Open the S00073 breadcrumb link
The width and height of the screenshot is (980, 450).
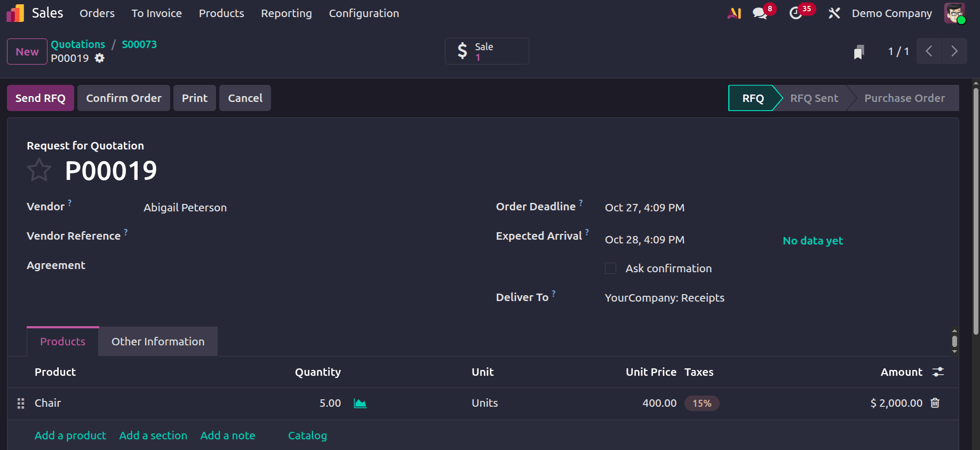point(139,44)
